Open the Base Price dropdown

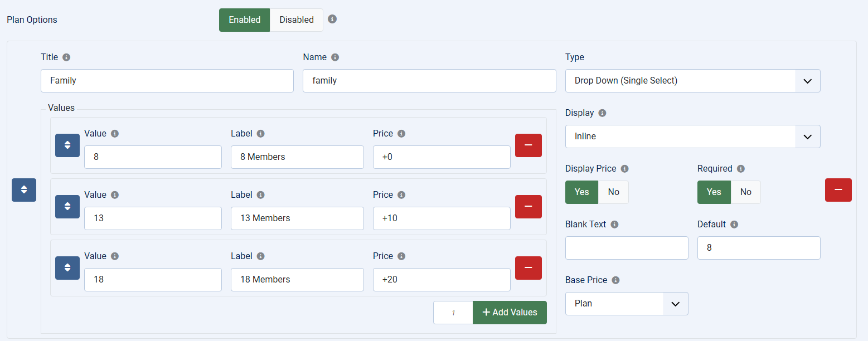627,304
